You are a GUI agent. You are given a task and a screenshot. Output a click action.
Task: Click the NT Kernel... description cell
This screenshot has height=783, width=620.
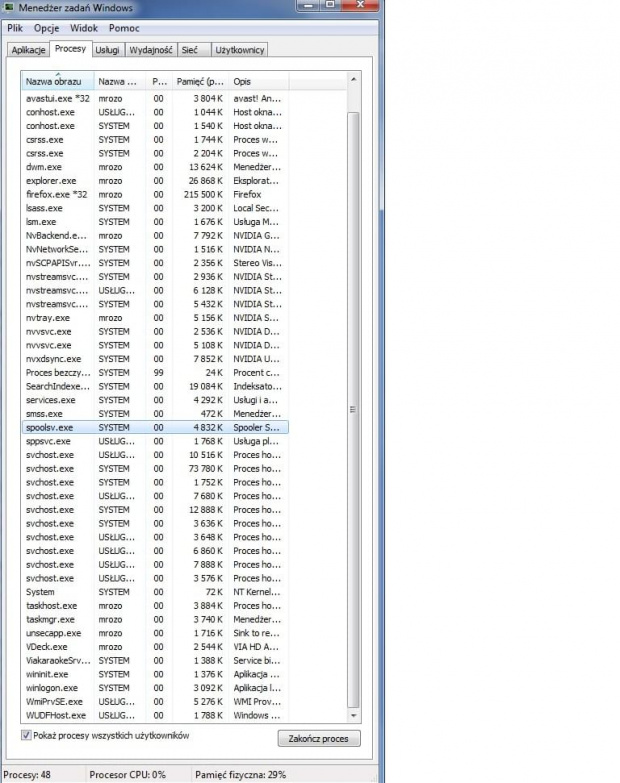(x=257, y=592)
